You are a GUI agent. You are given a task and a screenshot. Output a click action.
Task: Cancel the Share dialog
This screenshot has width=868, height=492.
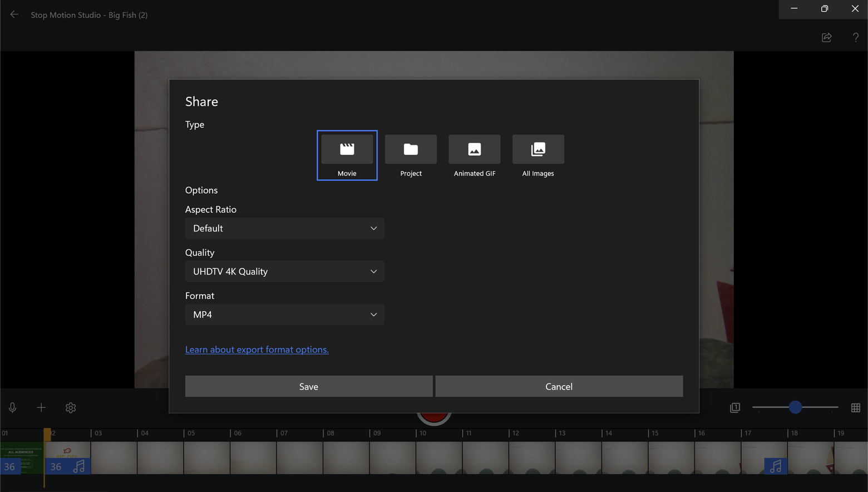[559, 386]
